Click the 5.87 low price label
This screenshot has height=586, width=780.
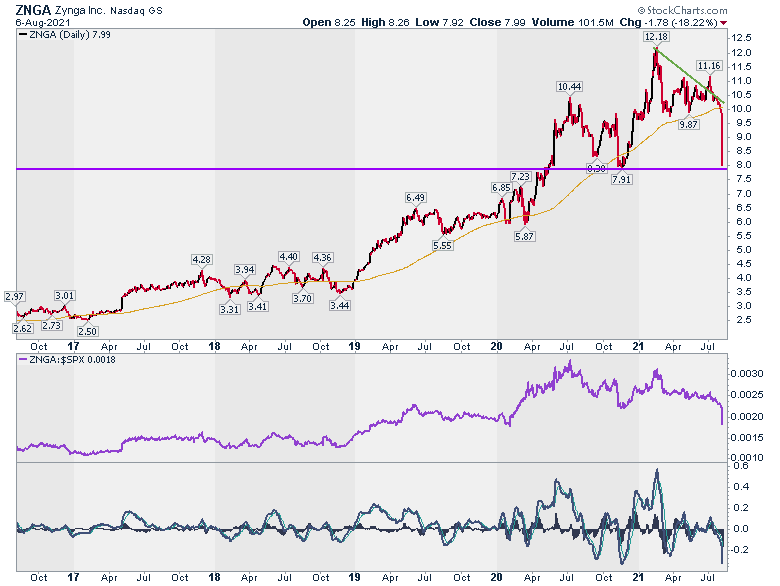click(x=524, y=236)
